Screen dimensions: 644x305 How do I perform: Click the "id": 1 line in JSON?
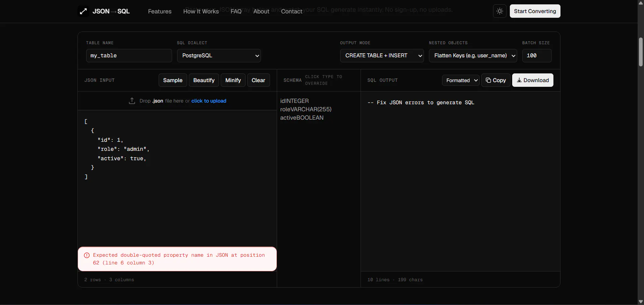[110, 140]
